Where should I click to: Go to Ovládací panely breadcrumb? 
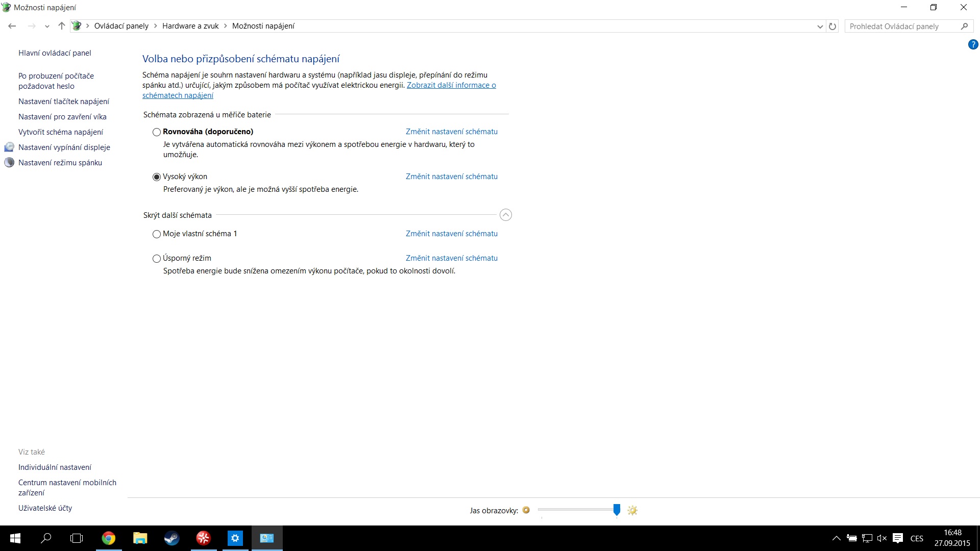click(x=121, y=26)
